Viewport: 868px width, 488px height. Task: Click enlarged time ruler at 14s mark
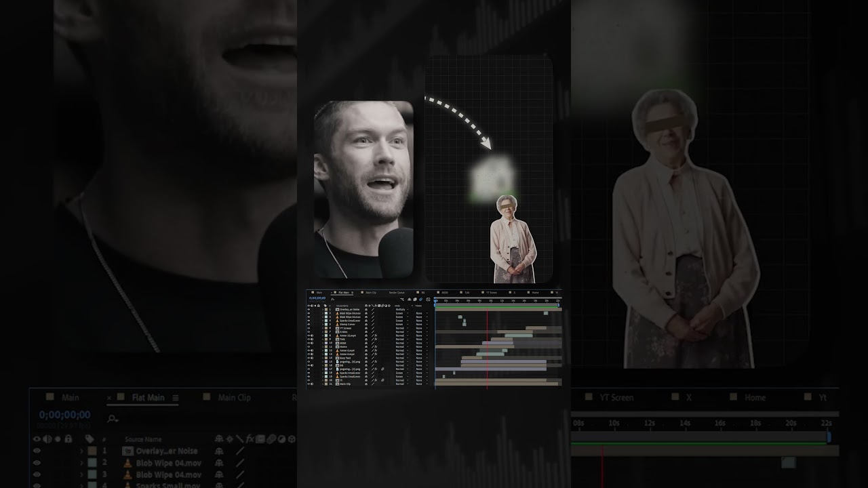click(x=684, y=423)
